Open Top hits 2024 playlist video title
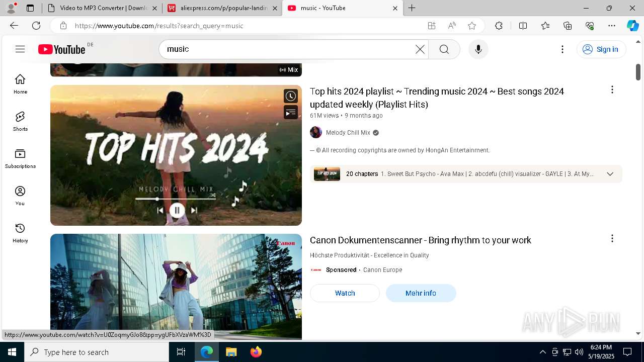This screenshot has width=644, height=362. (437, 98)
